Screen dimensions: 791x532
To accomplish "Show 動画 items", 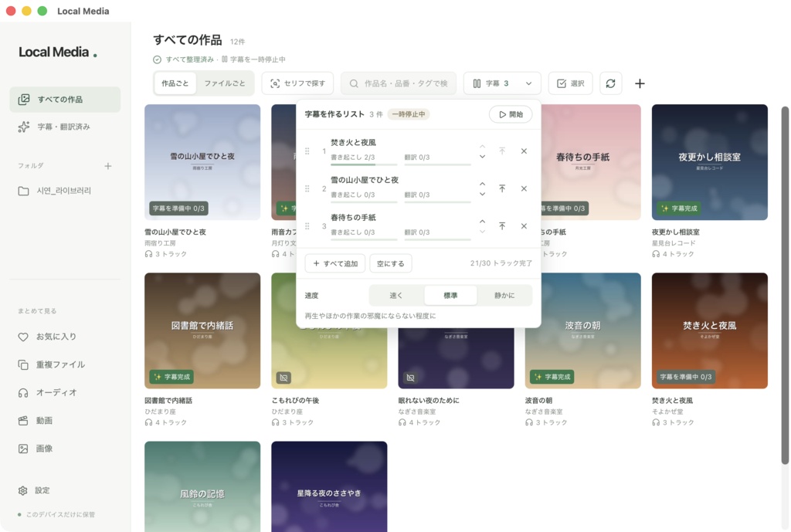I will tap(65, 421).
